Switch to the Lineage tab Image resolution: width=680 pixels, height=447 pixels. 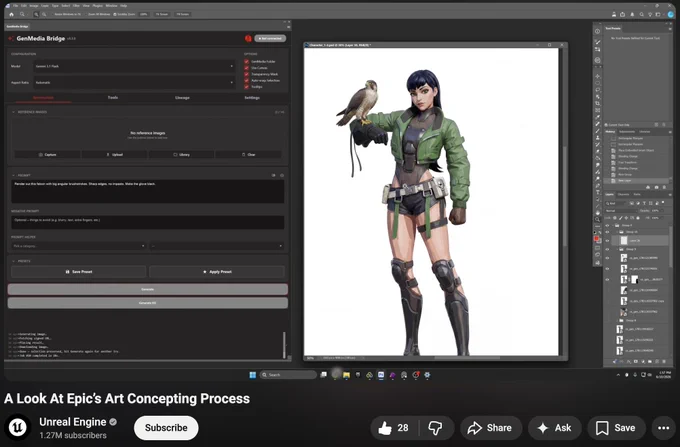click(x=182, y=98)
